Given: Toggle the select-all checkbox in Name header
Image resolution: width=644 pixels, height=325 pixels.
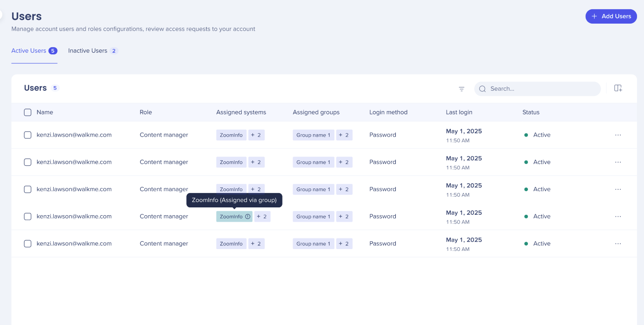Looking at the screenshot, I should tap(28, 112).
